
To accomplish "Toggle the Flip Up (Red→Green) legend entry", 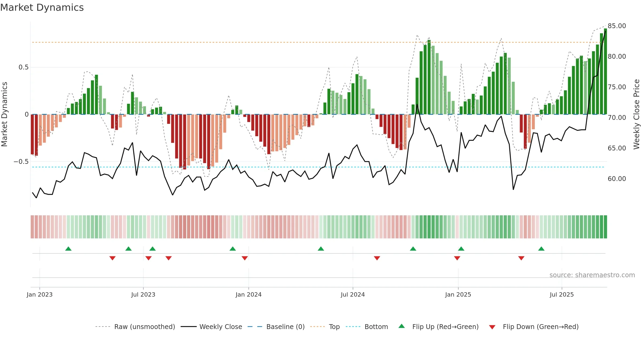I will coord(438,327).
